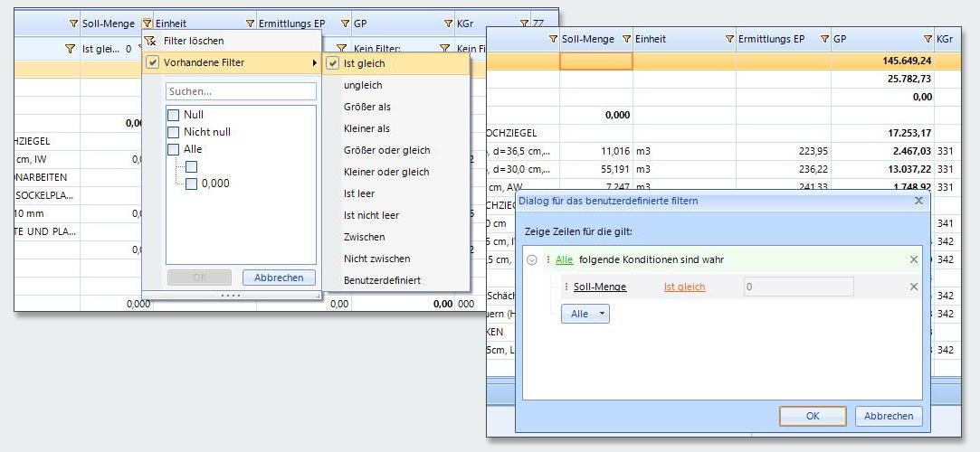
Task: Delete the Alle condition group with X
Action: [913, 260]
